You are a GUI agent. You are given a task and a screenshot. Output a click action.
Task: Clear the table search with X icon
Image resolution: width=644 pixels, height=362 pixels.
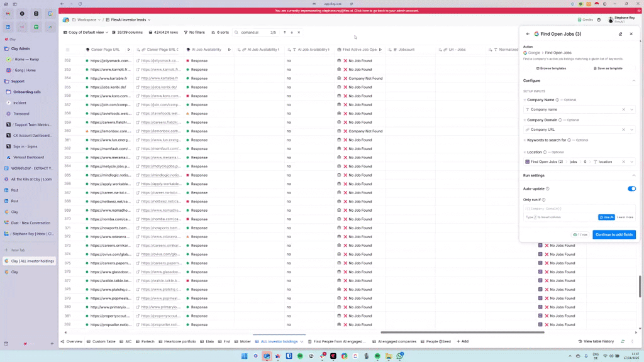tap(299, 32)
